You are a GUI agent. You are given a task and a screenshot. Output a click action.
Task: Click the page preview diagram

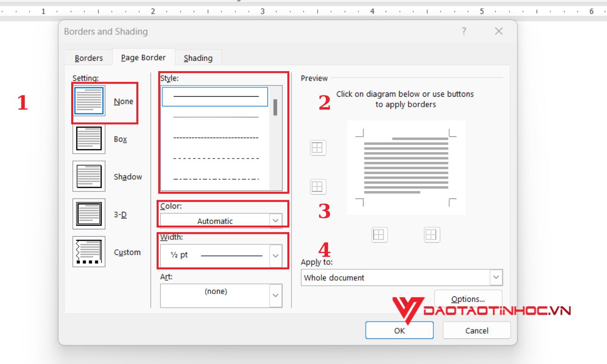click(x=406, y=167)
